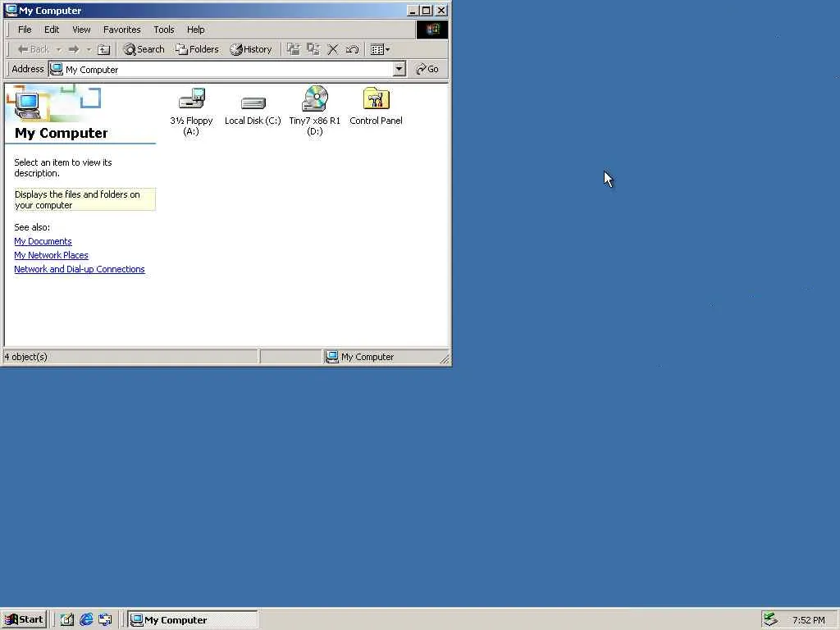This screenshot has width=840, height=630.
Task: Click the '4 object(s)' status bar text
Action: coord(25,357)
